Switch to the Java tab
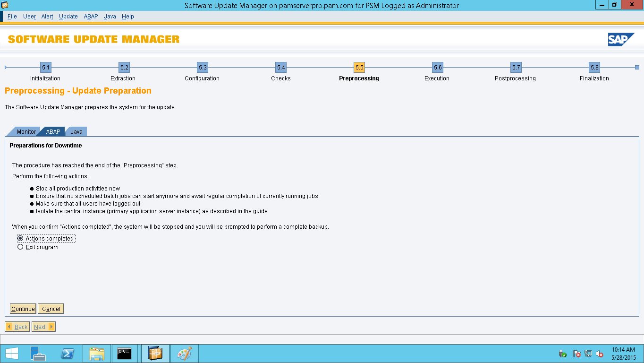Screen dimensions: 644x363 pyautogui.click(x=76, y=131)
